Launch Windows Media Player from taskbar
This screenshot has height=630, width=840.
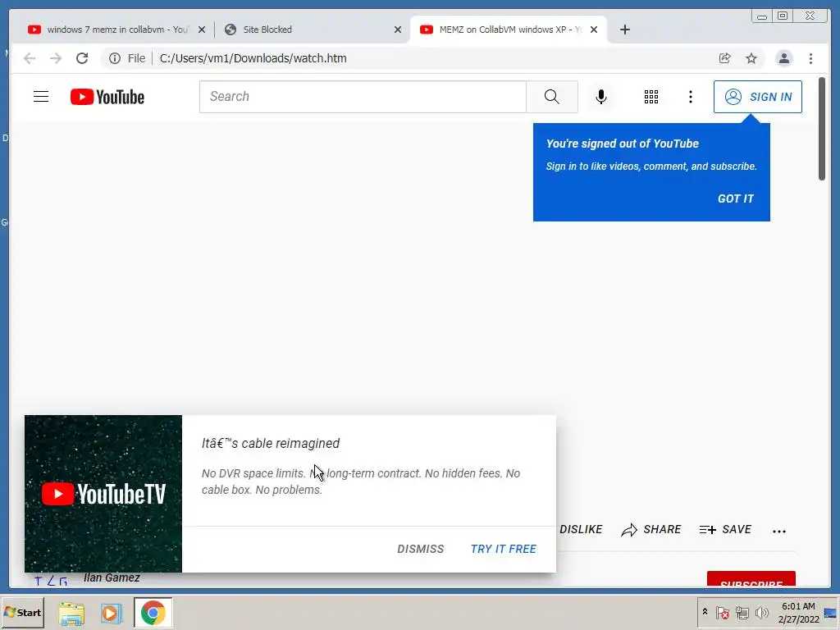click(x=112, y=613)
